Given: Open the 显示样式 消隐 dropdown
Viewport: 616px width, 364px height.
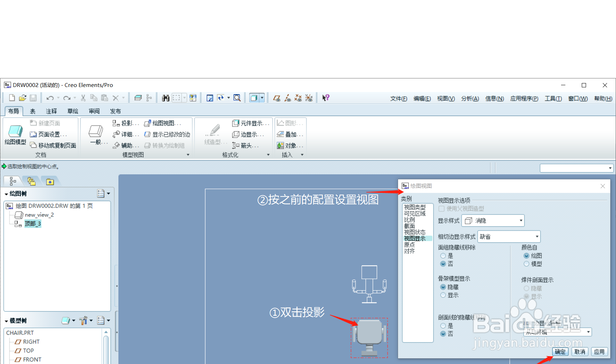Looking at the screenshot, I should coord(493,220).
